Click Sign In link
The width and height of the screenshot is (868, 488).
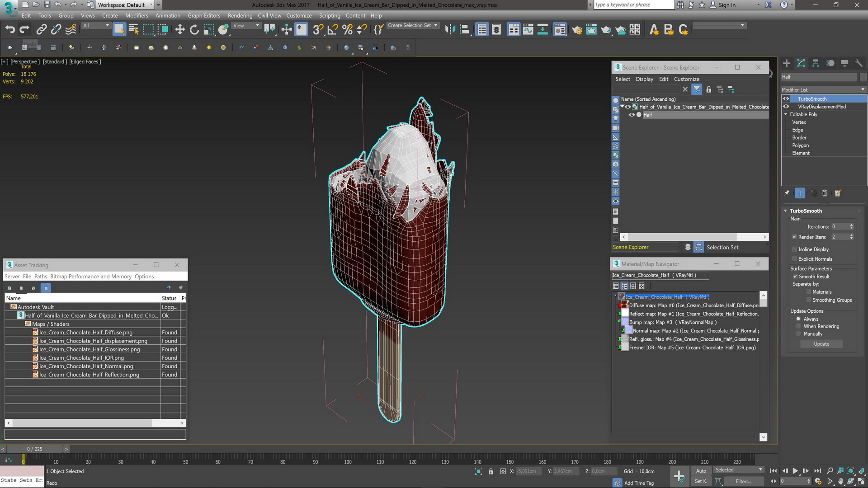[727, 5]
